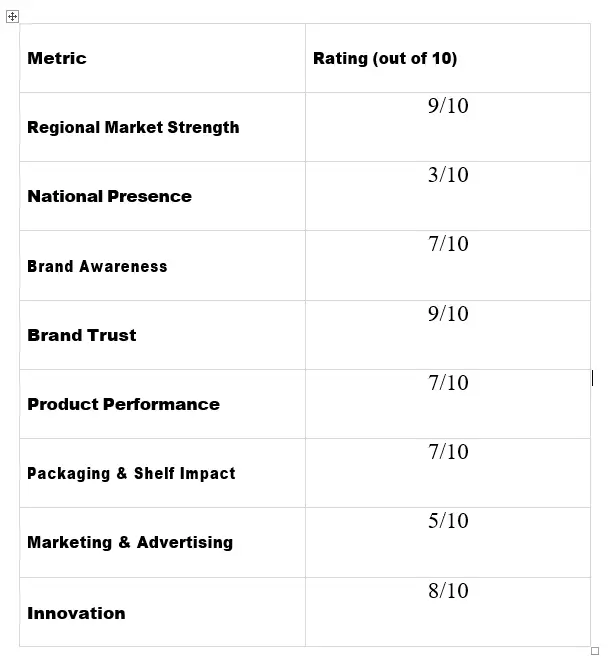
Task: Click the Regional Market Strength cell
Action: [x=162, y=127]
